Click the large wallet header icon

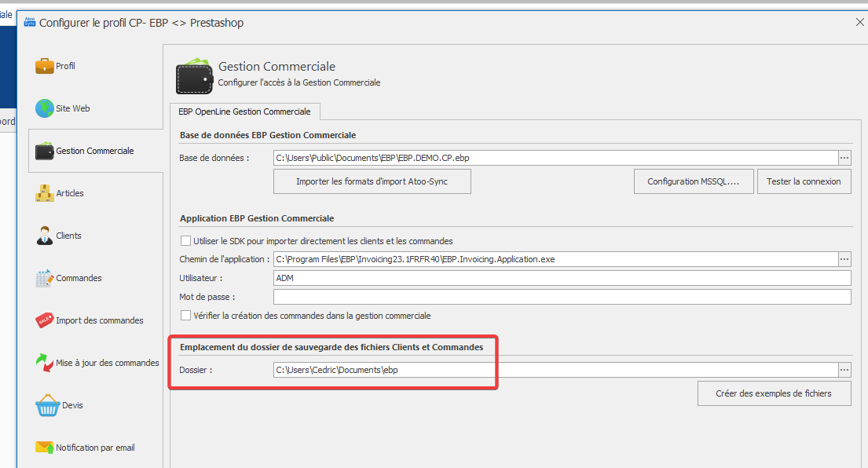click(194, 76)
